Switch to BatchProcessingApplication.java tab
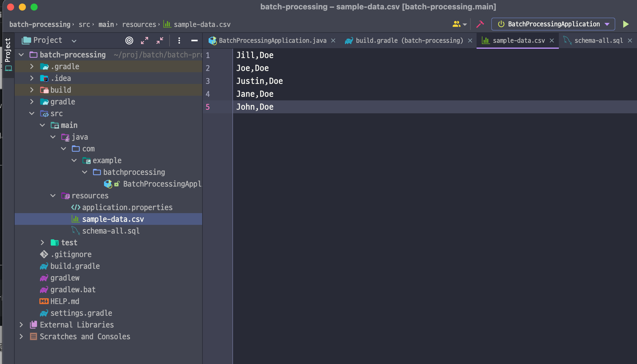 point(272,41)
